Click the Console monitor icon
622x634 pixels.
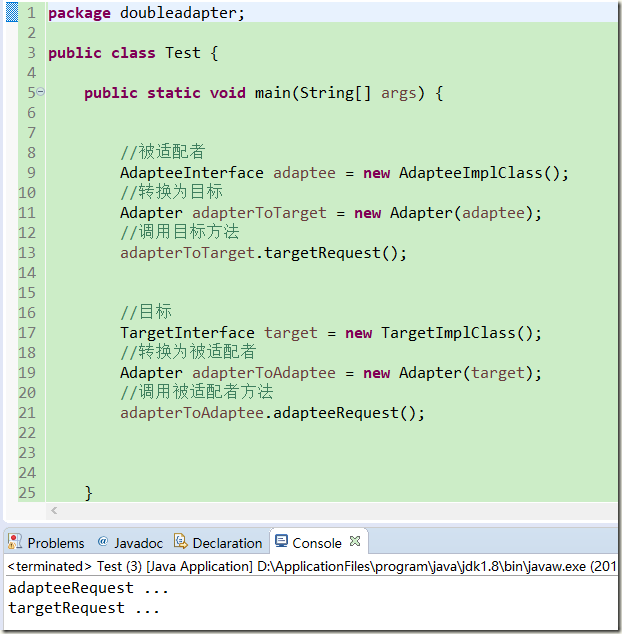pyautogui.click(x=281, y=541)
